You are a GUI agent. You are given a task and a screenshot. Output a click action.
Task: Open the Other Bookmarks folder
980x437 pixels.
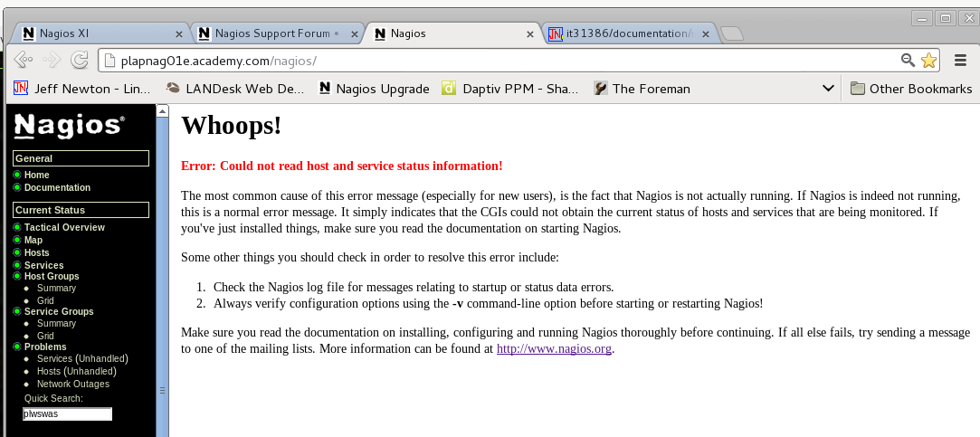pyautogui.click(x=911, y=89)
